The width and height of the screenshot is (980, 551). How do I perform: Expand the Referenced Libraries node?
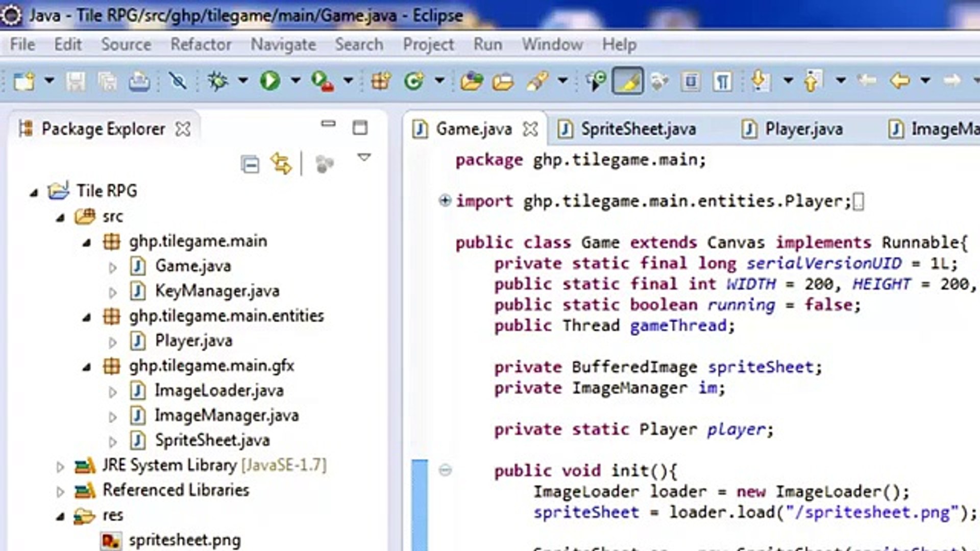tap(59, 490)
